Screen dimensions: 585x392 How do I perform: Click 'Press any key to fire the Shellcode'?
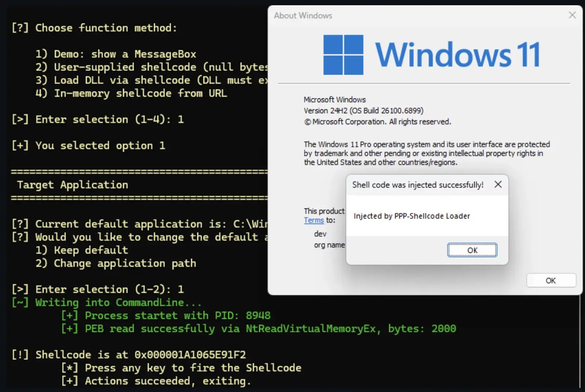click(x=181, y=368)
